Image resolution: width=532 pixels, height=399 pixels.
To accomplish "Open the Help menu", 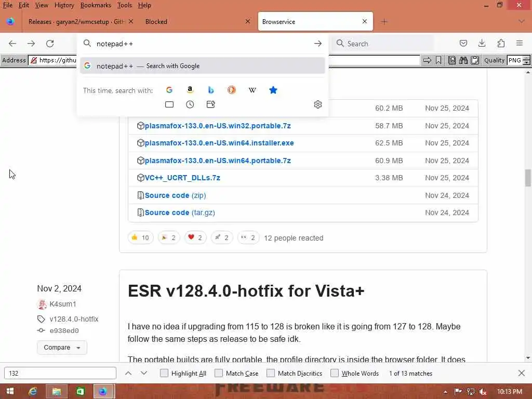I will [144, 5].
